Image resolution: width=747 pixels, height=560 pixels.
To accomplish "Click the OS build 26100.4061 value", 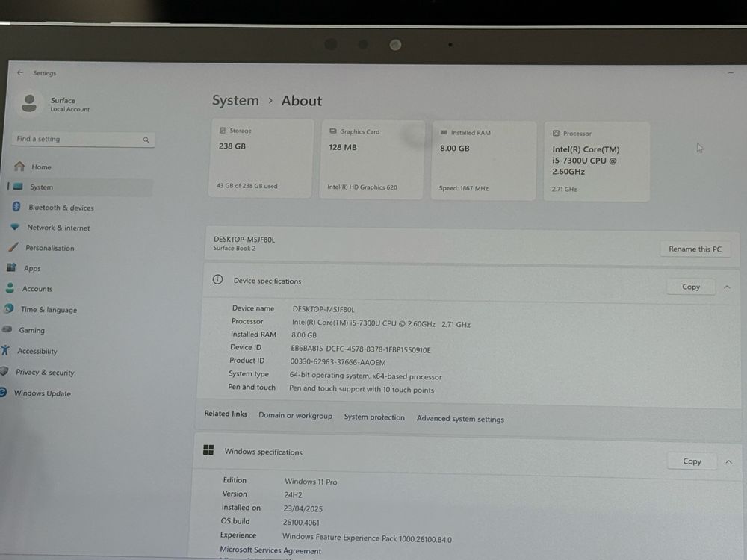I will [301, 523].
